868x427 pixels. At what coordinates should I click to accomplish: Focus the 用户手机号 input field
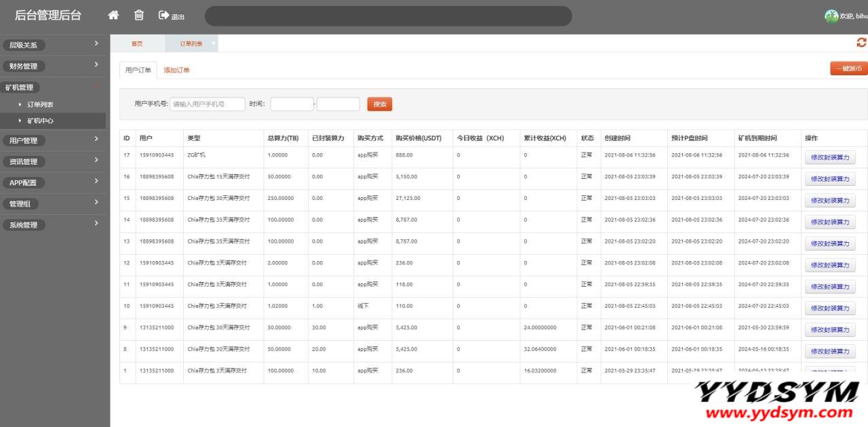(x=208, y=104)
